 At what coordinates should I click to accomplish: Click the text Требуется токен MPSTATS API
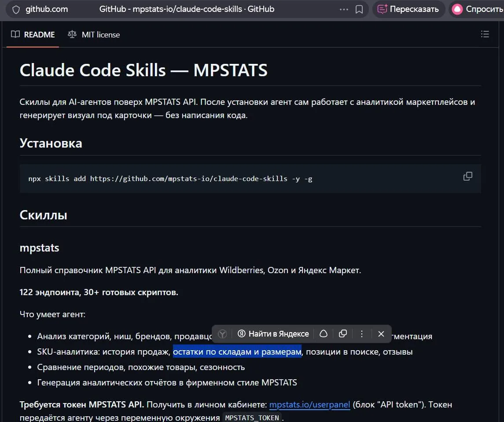coord(81,405)
